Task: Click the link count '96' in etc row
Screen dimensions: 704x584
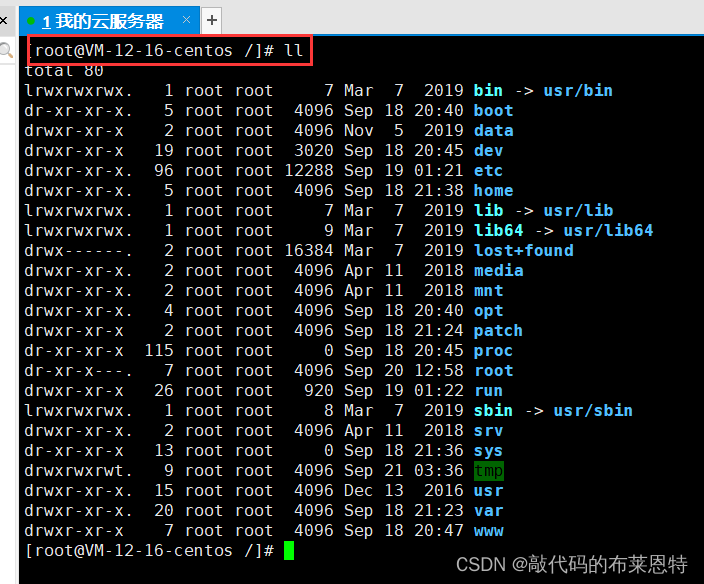Action: pyautogui.click(x=164, y=171)
